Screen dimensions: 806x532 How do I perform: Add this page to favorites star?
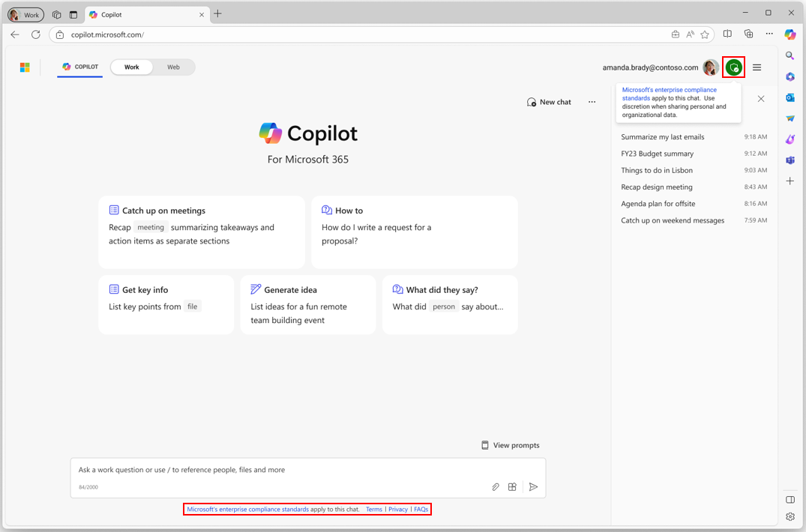pyautogui.click(x=705, y=34)
